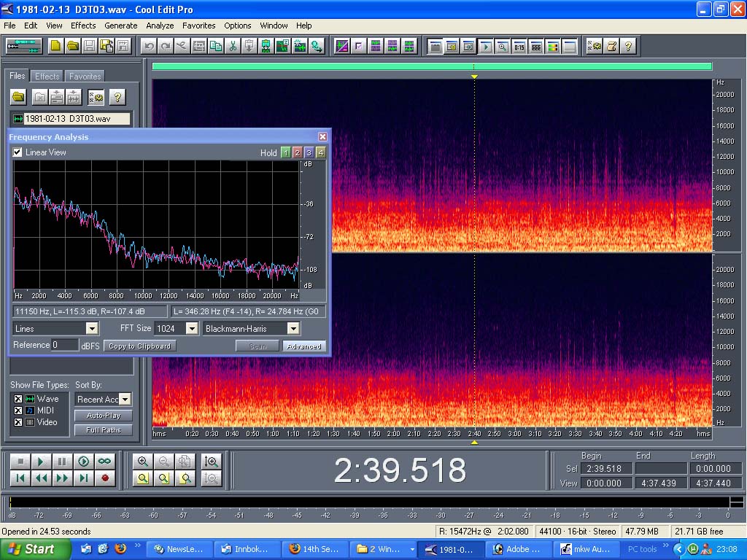Open the Blackmann-Harris window type dropdown
The height and width of the screenshot is (560, 747).
(293, 329)
